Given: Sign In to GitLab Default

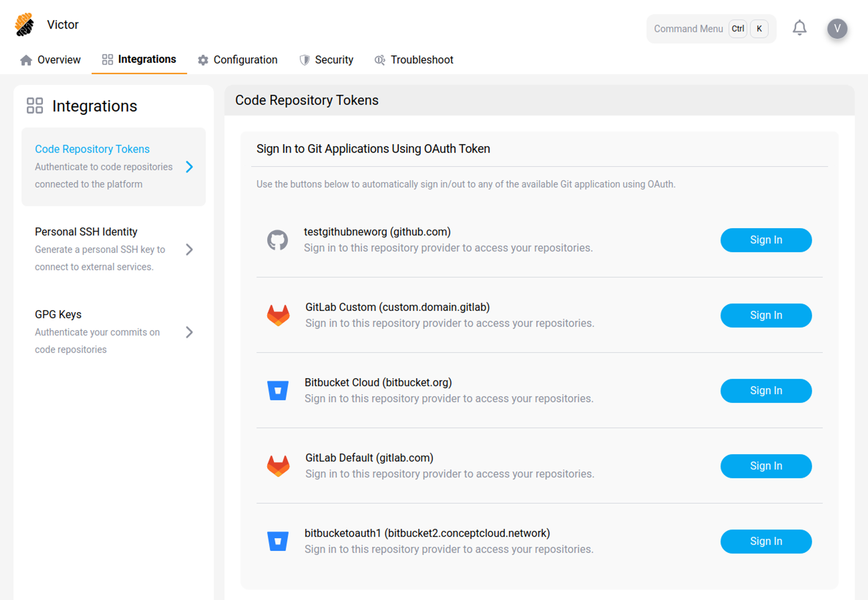Looking at the screenshot, I should [x=766, y=466].
